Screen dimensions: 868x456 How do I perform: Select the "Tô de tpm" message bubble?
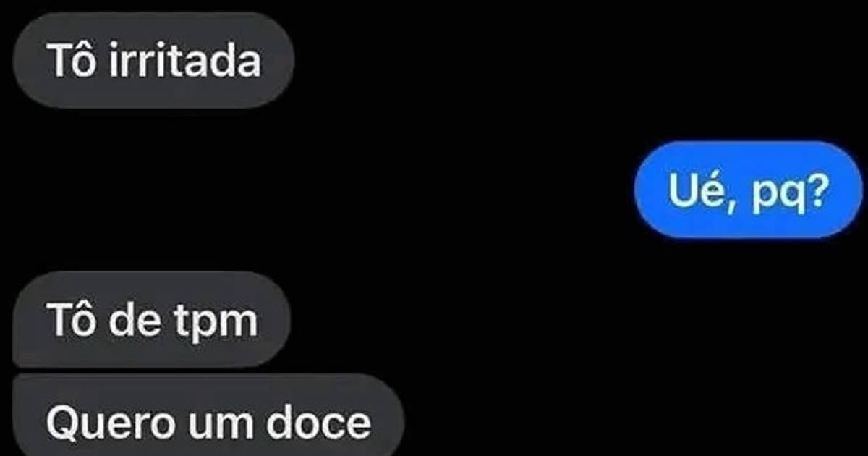pyautogui.click(x=152, y=319)
